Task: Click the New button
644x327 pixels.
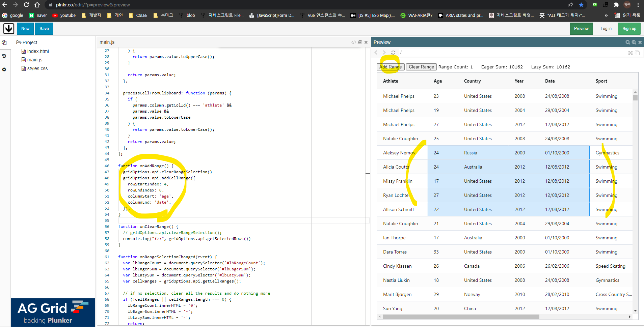Action: click(x=25, y=29)
